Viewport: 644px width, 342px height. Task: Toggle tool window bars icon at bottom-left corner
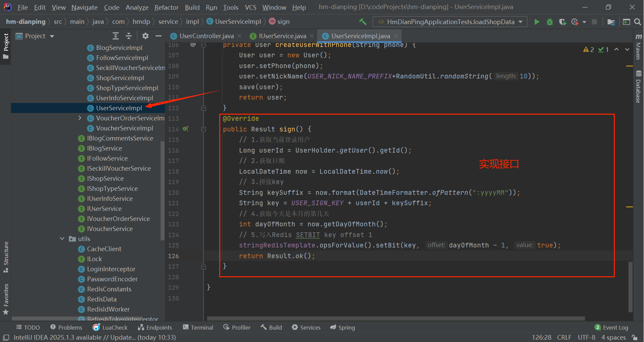click(6, 337)
